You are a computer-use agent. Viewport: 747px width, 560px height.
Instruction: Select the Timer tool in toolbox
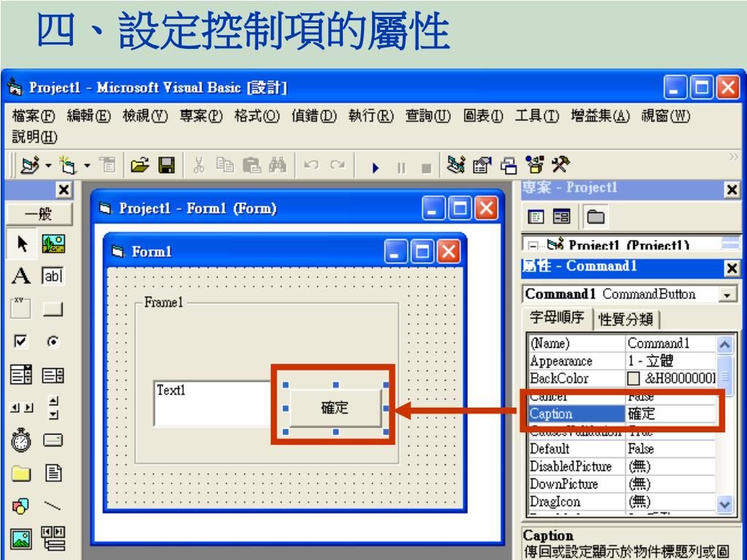pos(21,440)
